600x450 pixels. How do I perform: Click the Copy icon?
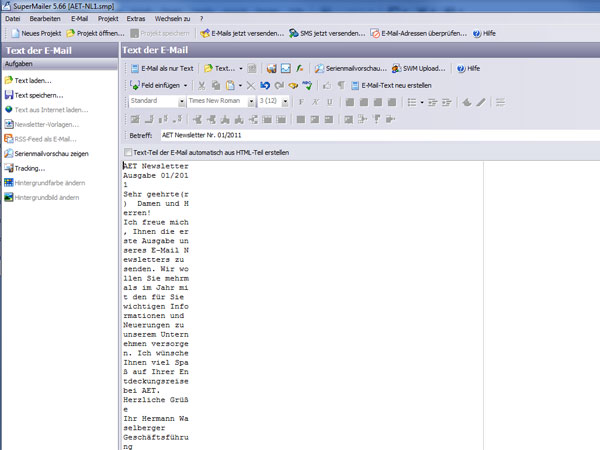(x=216, y=85)
